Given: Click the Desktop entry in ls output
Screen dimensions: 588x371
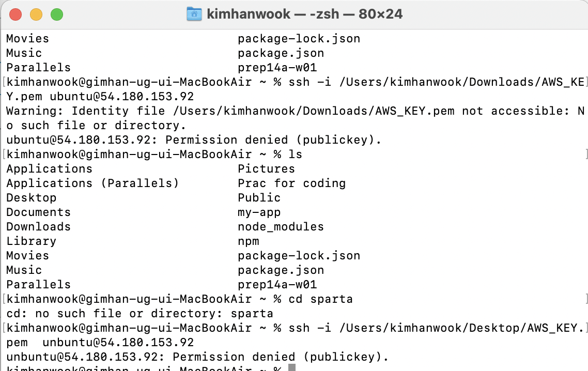Looking at the screenshot, I should [31, 198].
